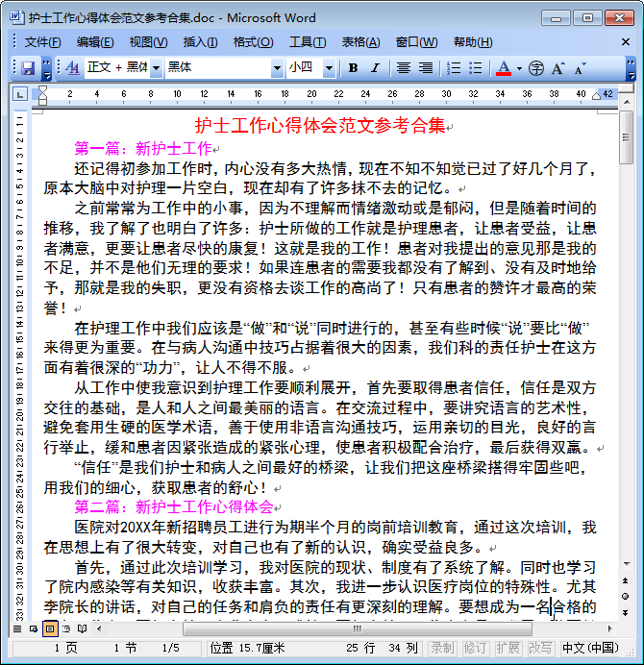Apply red font color
The height and width of the screenshot is (665, 644).
click(504, 68)
